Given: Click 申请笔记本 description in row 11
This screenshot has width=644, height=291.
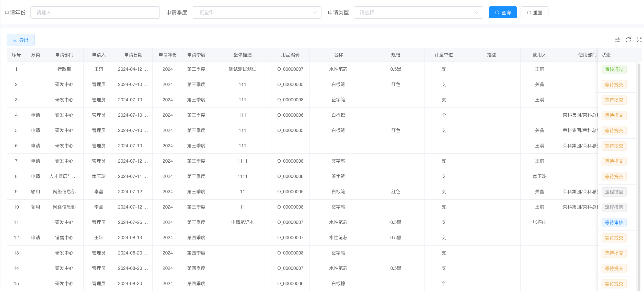Looking at the screenshot, I should pos(242,222).
